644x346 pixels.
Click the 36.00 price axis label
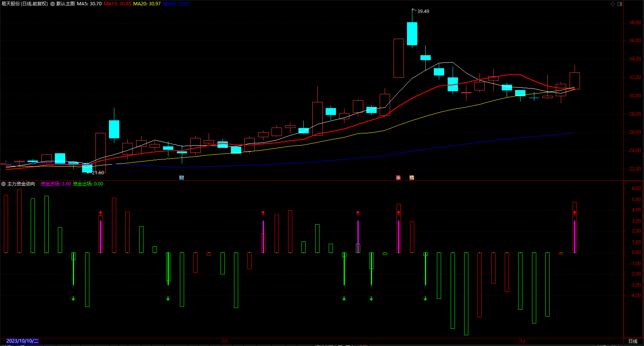tap(635, 41)
